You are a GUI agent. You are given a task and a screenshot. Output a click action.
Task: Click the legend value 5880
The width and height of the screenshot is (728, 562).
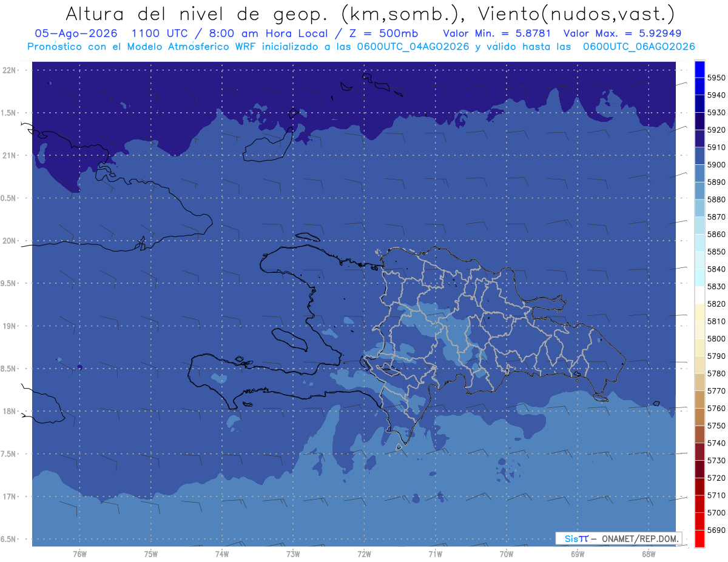(x=716, y=199)
